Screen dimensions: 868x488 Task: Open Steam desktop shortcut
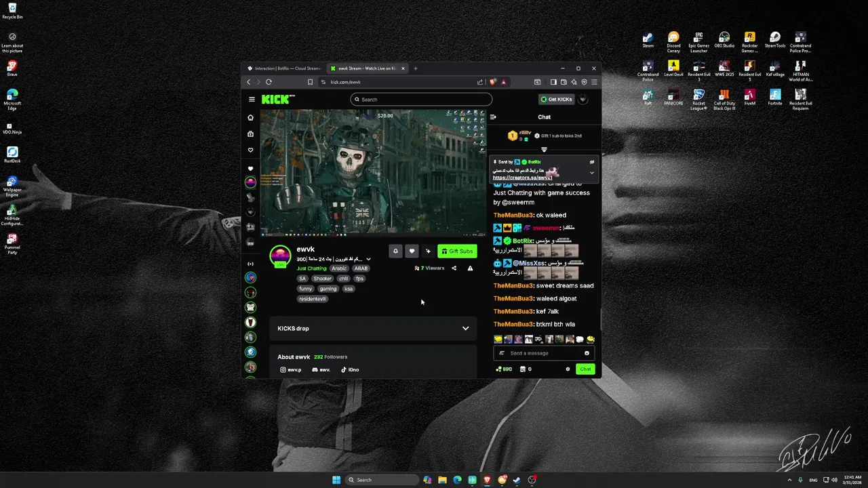(648, 40)
